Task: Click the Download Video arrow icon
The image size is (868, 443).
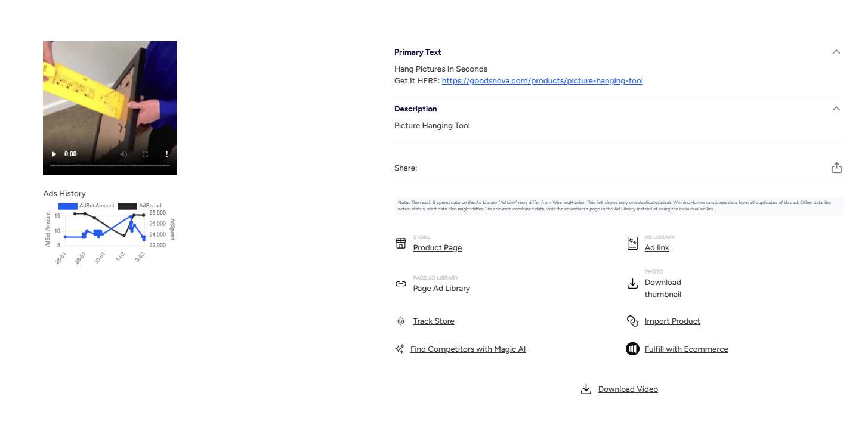Action: point(586,389)
